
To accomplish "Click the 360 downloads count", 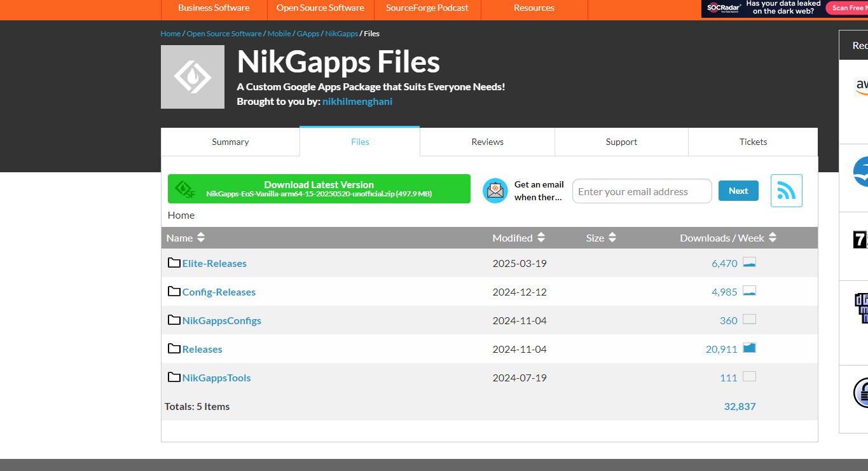I will 729,320.
